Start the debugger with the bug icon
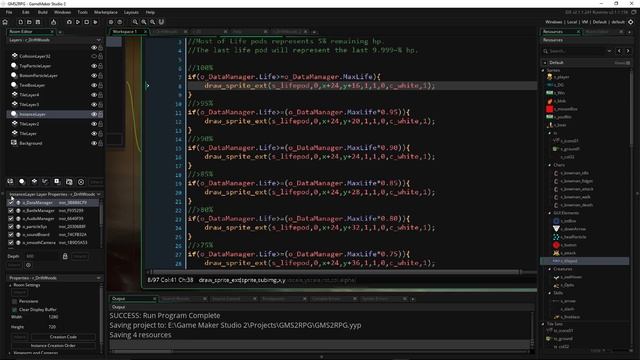 click(x=69, y=22)
